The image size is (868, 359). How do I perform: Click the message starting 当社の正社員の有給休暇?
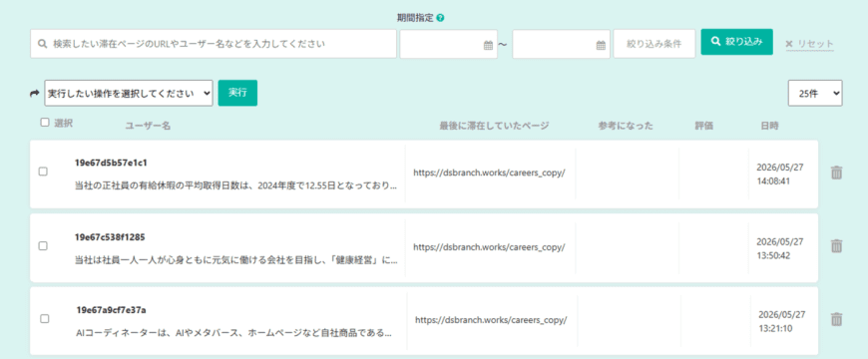coord(235,185)
